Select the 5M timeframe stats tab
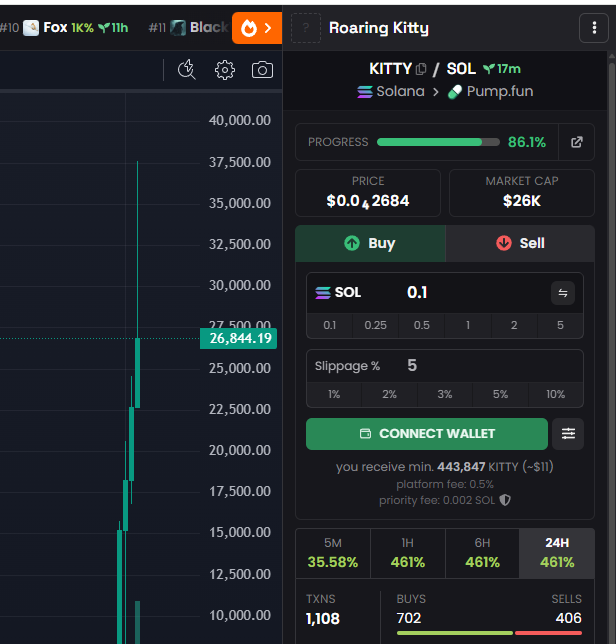 [333, 553]
